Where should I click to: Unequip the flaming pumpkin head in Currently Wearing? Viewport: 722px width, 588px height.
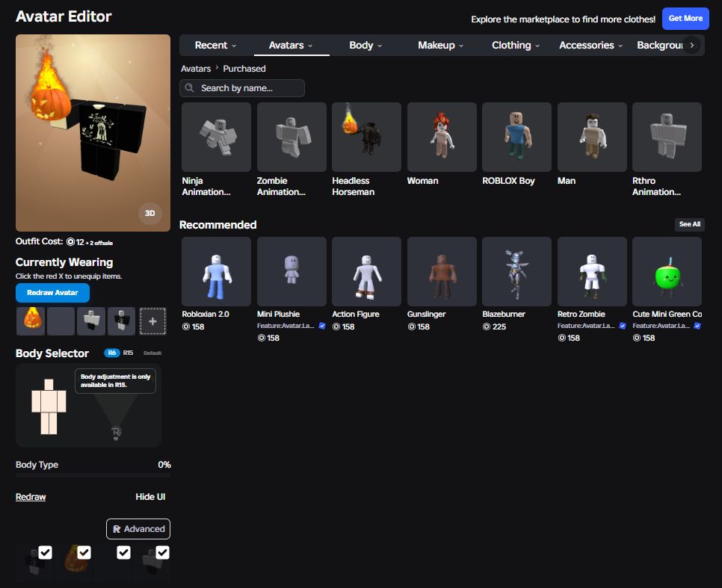(x=31, y=321)
